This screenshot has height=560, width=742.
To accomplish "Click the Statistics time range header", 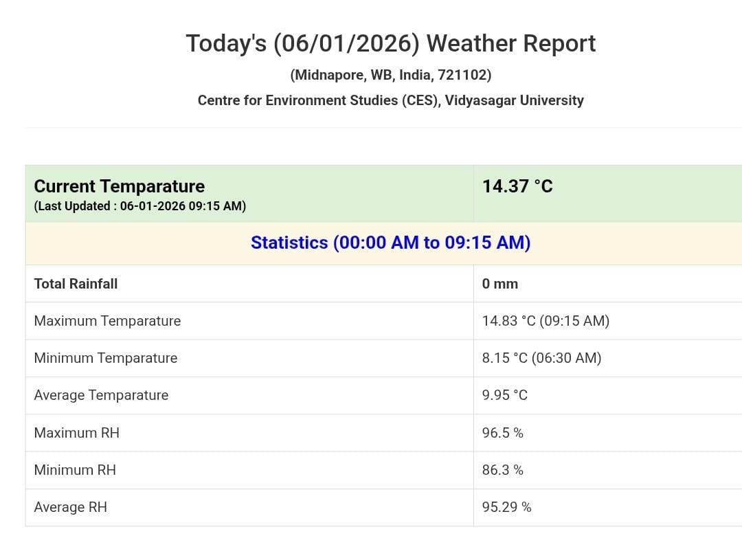I will (x=390, y=243).
